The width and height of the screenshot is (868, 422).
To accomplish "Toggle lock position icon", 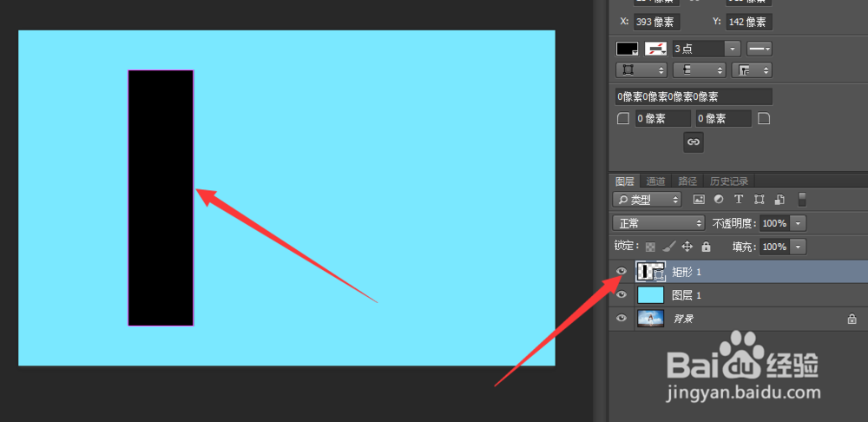I will tap(687, 247).
